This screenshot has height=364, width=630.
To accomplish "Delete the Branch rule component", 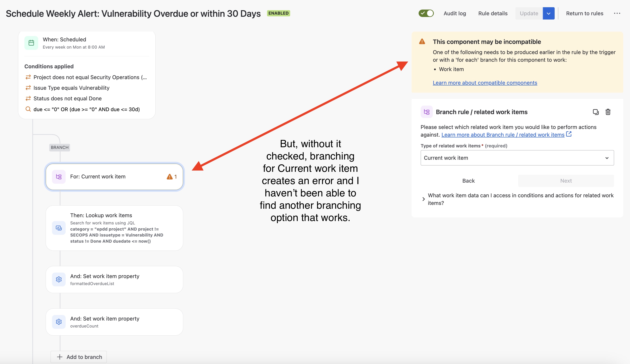I will (608, 112).
